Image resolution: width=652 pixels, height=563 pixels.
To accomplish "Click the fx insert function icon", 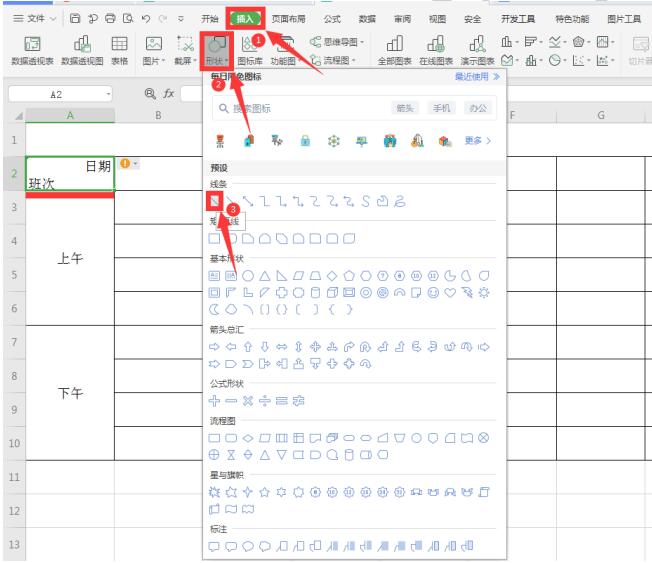I will (x=168, y=94).
